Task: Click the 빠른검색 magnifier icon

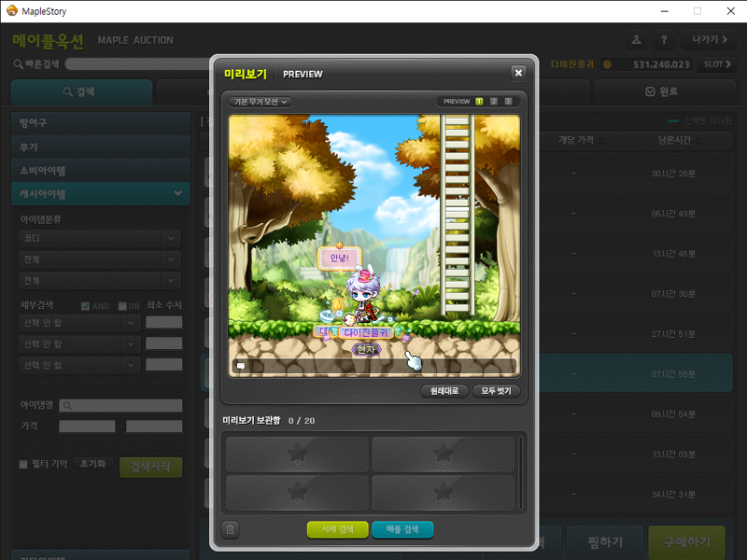Action: click(18, 63)
